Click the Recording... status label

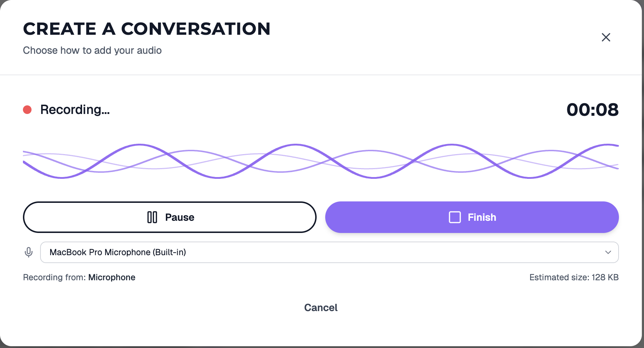pos(75,110)
